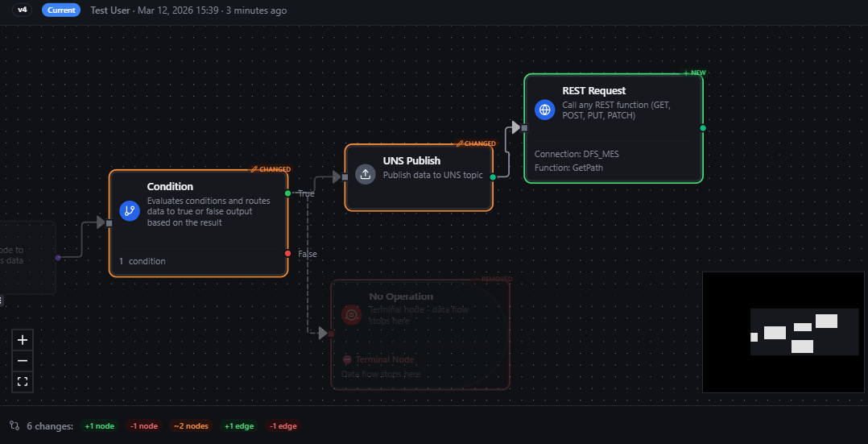This screenshot has width=868, height=444.
Task: Click the -1 edge badge
Action: [283, 426]
